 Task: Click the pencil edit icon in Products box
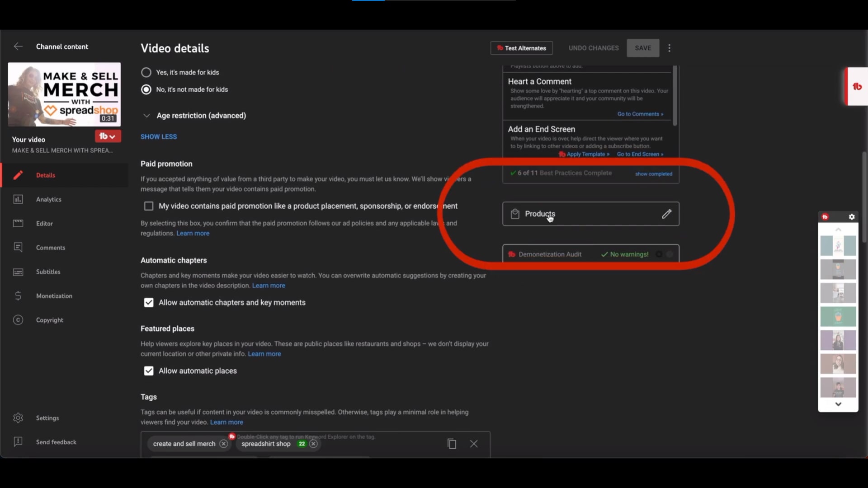(x=666, y=214)
